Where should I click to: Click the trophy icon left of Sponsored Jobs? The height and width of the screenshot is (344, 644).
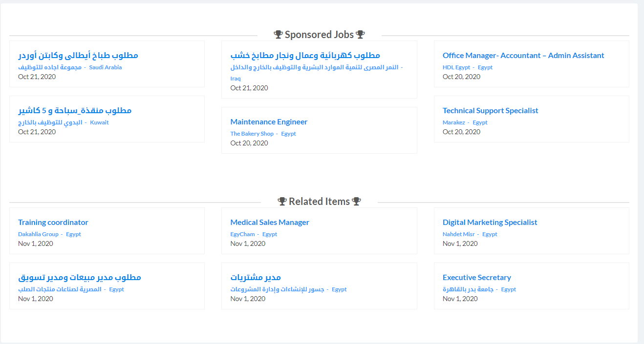tap(278, 35)
